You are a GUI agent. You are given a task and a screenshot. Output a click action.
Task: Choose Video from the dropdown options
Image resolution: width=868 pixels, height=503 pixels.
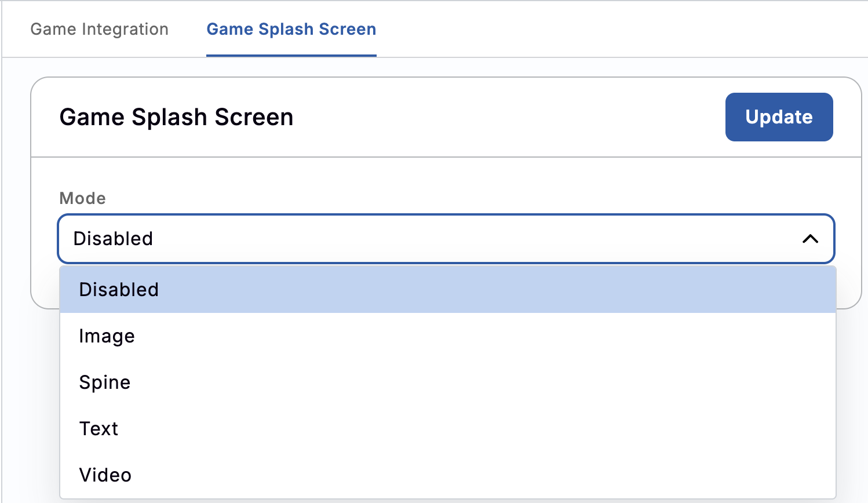(x=105, y=474)
